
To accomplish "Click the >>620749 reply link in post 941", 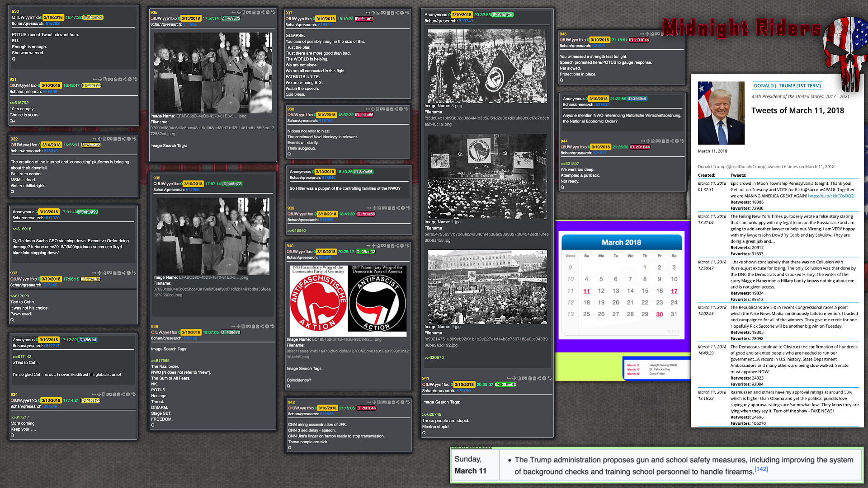I will click(x=432, y=414).
